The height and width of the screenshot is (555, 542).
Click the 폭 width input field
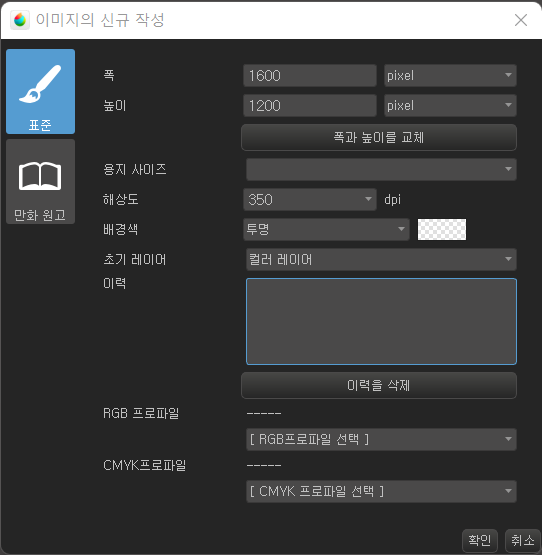coord(310,75)
